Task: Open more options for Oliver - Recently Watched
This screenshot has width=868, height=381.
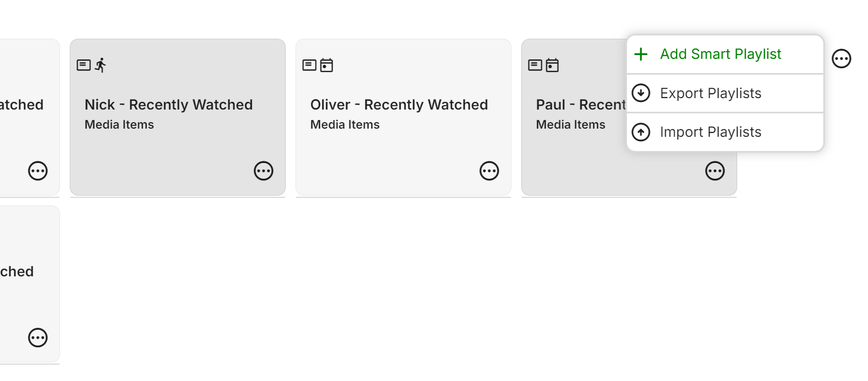Action: coord(489,171)
